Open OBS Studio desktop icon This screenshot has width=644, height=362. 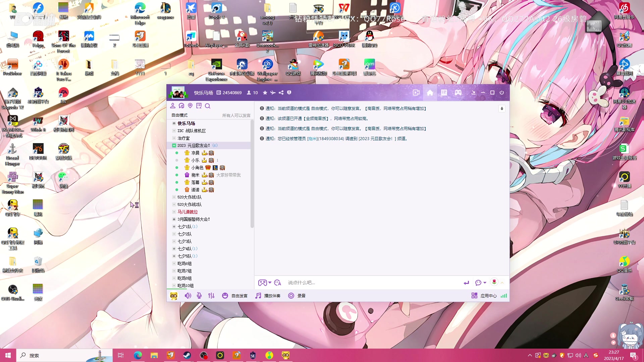coord(13,292)
